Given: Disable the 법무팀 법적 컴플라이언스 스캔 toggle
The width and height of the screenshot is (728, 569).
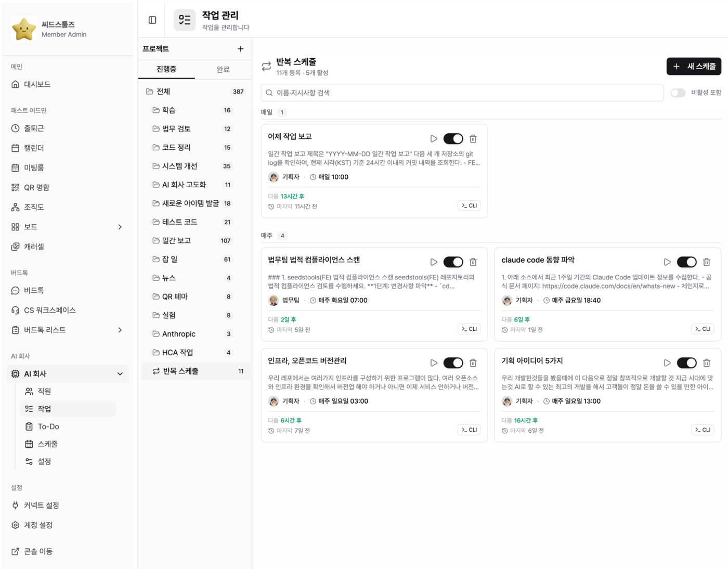Looking at the screenshot, I should pyautogui.click(x=453, y=262).
